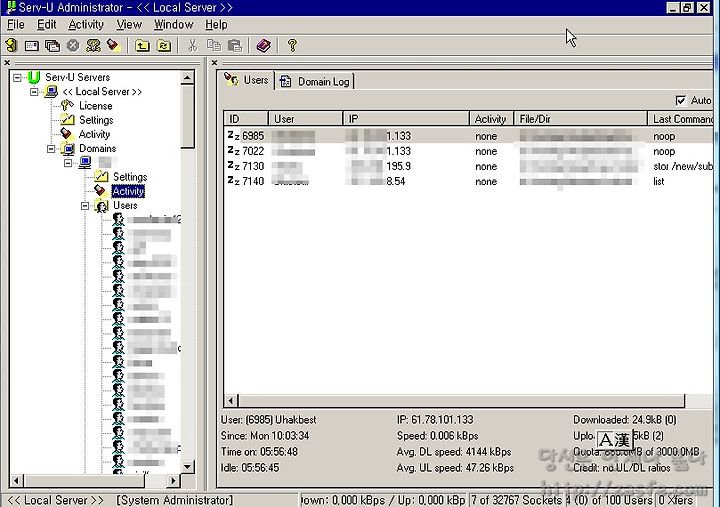Open the Window menu

(174, 24)
